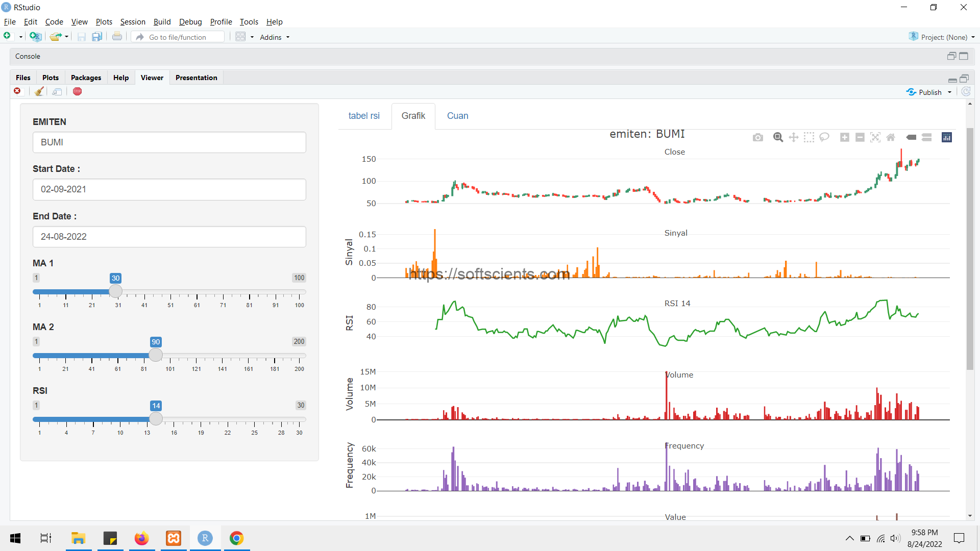Click the Task View taskbar icon

coord(46,538)
